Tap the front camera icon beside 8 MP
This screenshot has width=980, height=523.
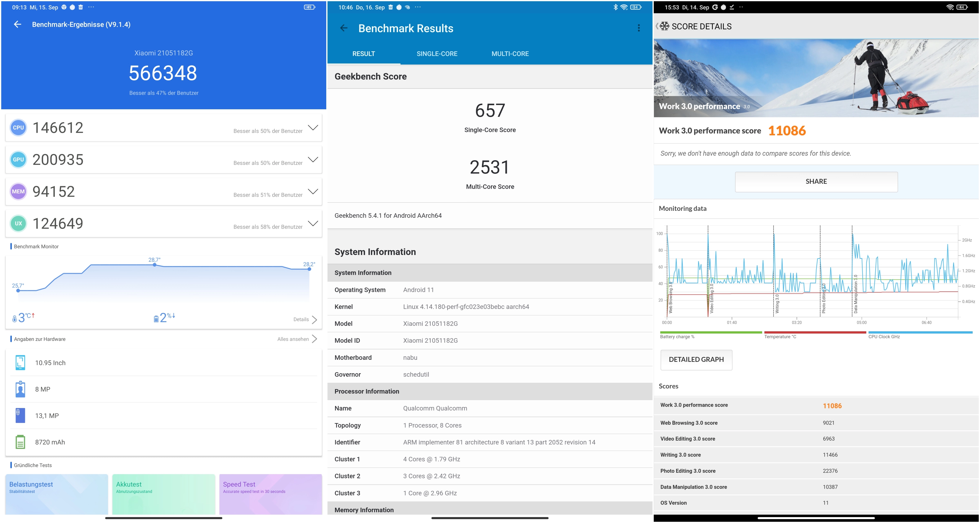click(20, 389)
